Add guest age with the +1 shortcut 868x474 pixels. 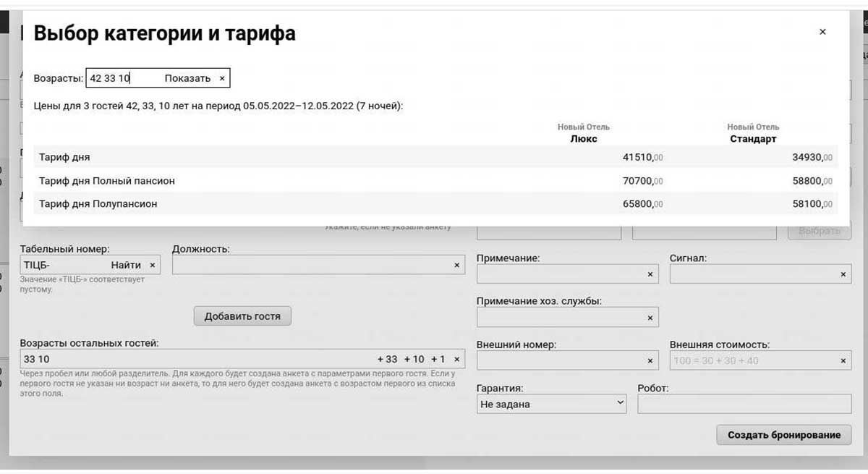tap(436, 358)
